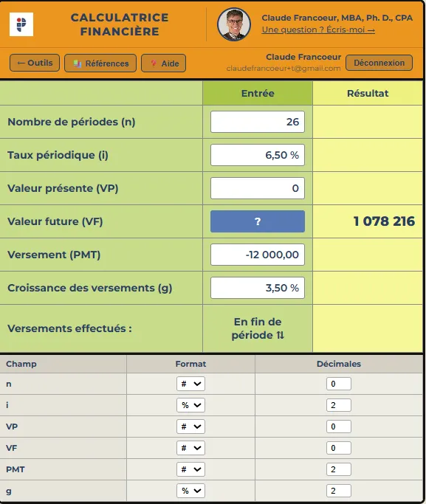Go back to Outils
The image size is (426, 504).
click(35, 63)
